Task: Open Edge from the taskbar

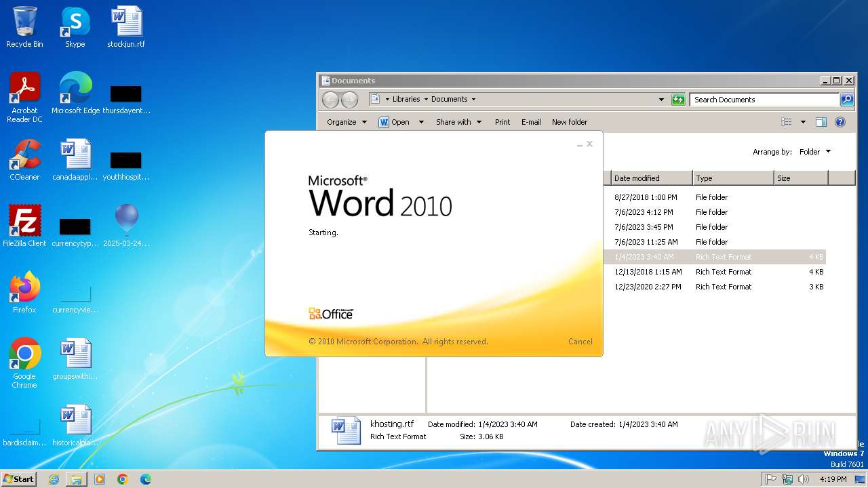Action: 146,479
